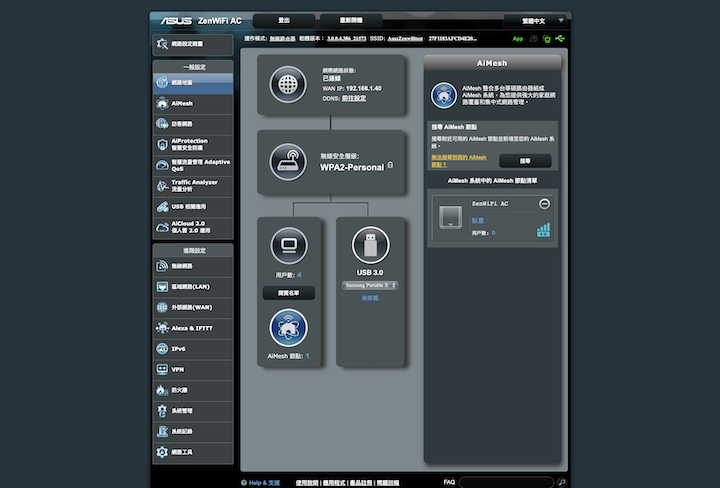720x488 pixels.
Task: Click the 登出 logout button
Action: click(x=284, y=21)
